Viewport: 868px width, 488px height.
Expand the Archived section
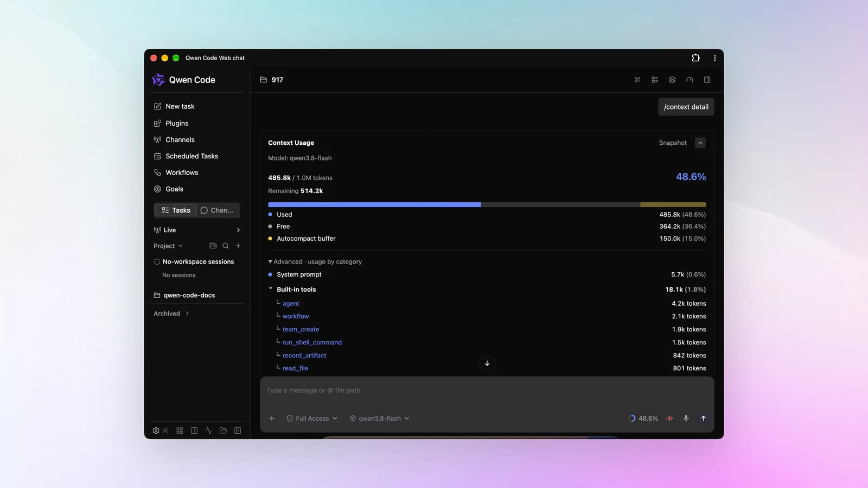pos(171,313)
